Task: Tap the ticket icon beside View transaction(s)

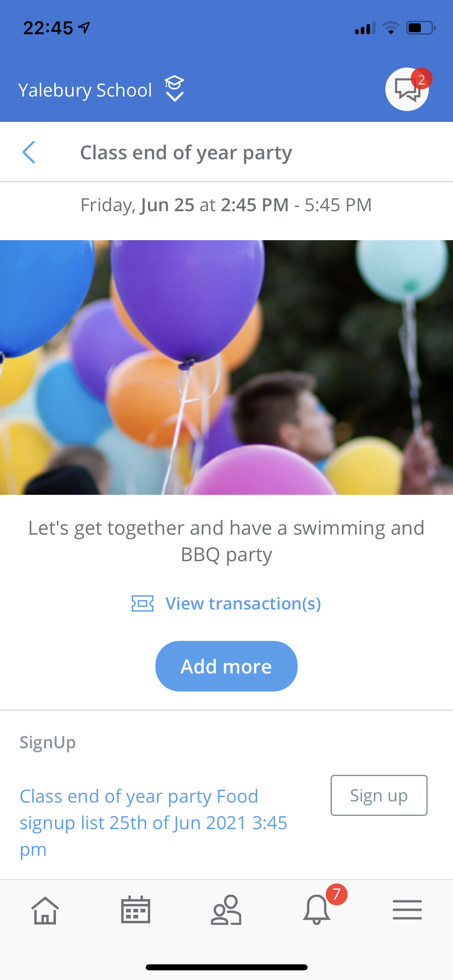Action: pyautogui.click(x=143, y=603)
